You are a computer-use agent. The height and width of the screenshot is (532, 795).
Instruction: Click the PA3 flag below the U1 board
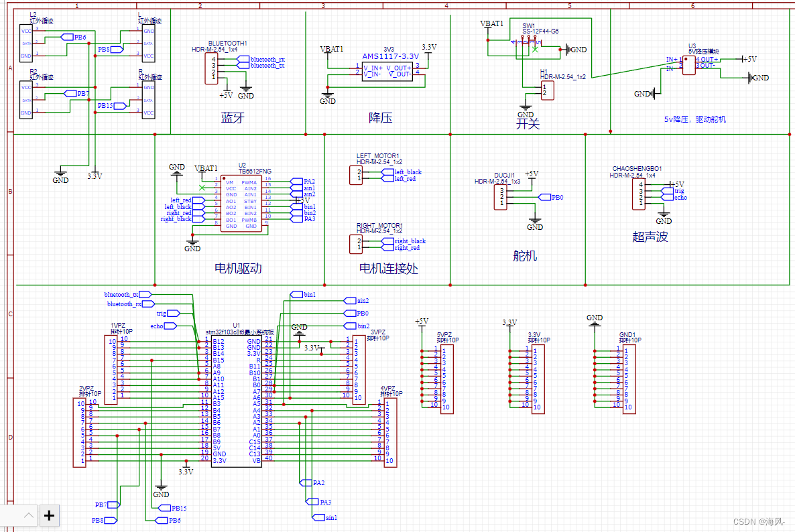[318, 502]
